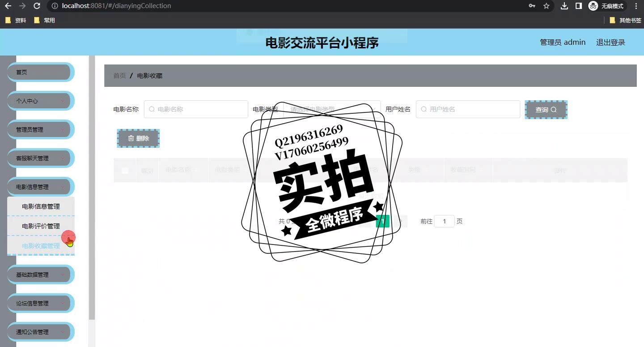644x347 pixels.
Task: View site information for localhost
Action: pos(55,6)
